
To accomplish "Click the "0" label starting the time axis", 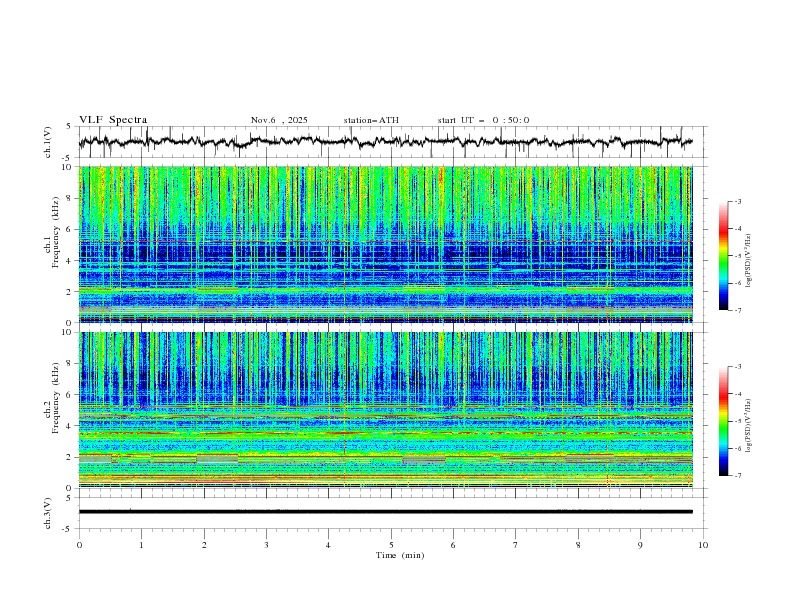I will tap(79, 545).
